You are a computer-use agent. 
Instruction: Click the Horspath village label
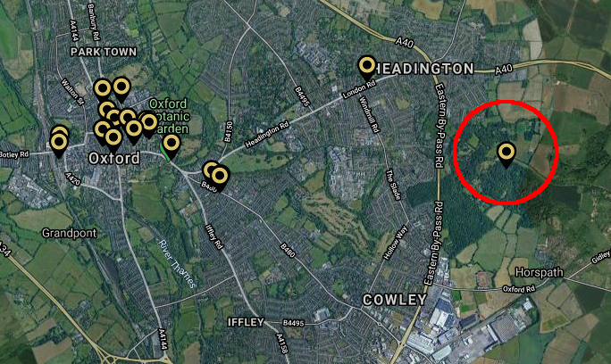[540, 272]
